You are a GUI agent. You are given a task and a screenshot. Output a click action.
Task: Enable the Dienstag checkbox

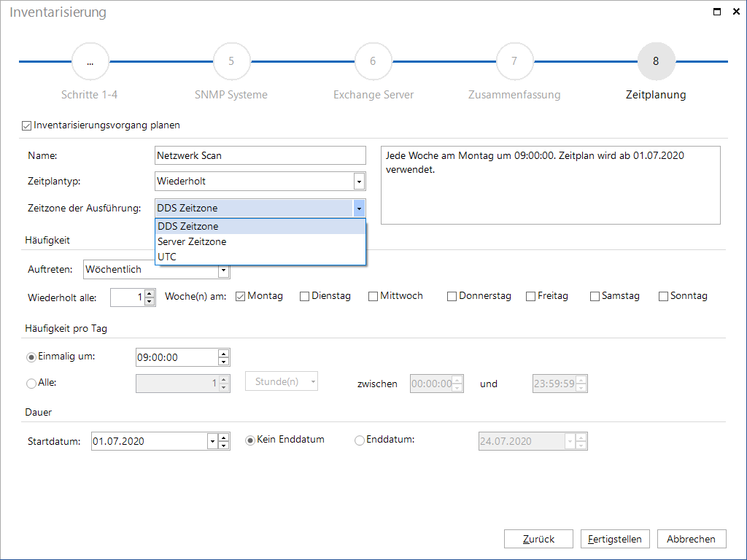coord(304,296)
